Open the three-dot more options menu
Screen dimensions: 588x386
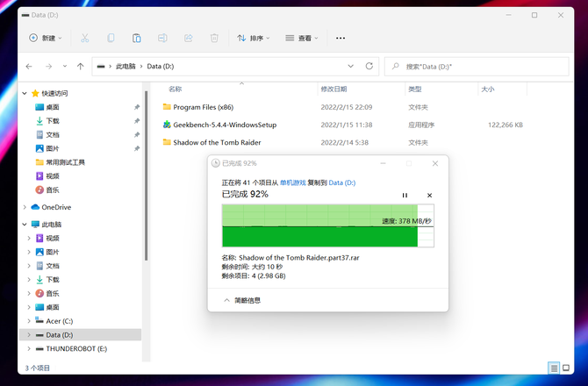341,39
